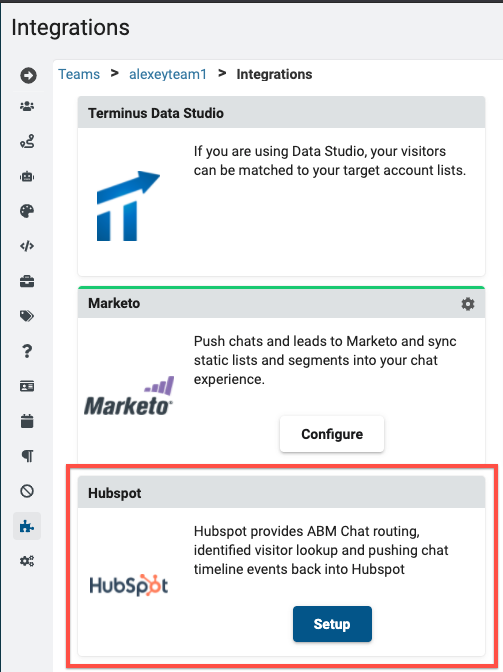Open the code snippet icon

point(27,246)
